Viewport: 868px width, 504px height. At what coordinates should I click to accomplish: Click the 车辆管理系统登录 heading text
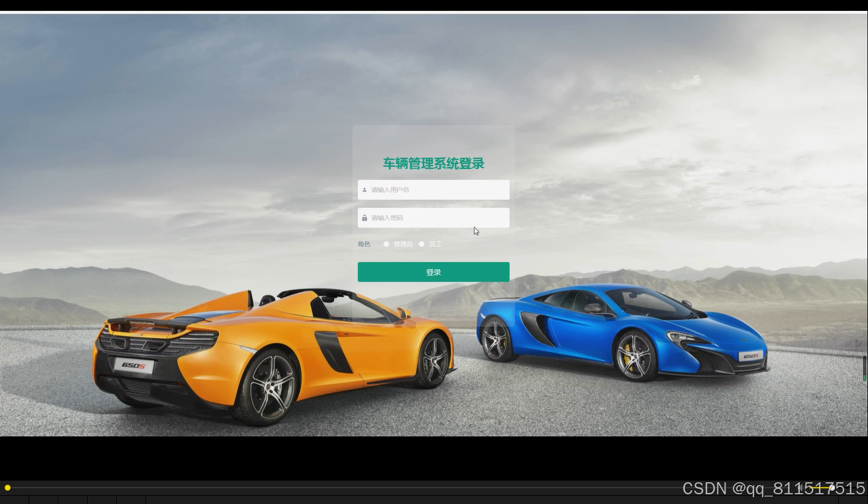(x=433, y=164)
